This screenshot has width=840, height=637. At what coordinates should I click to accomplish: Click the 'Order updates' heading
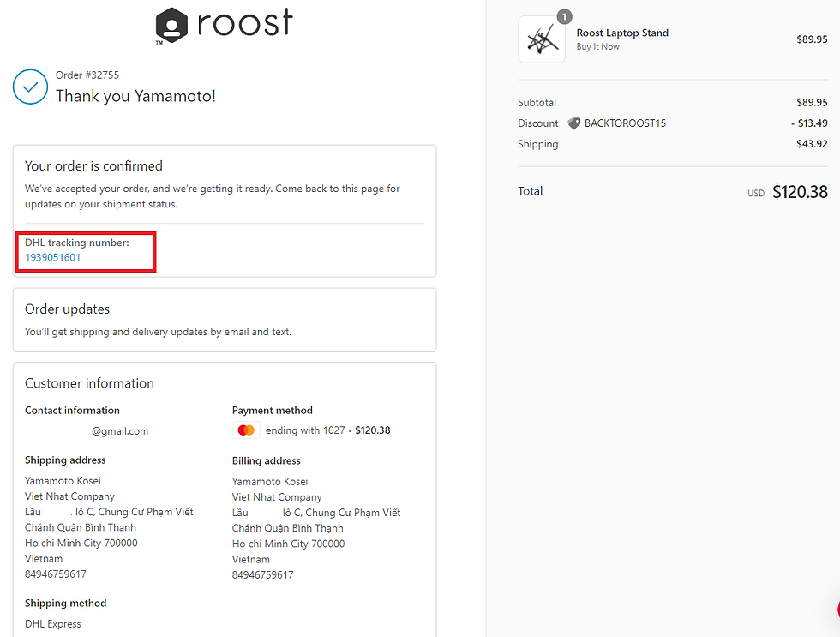pyautogui.click(x=67, y=309)
